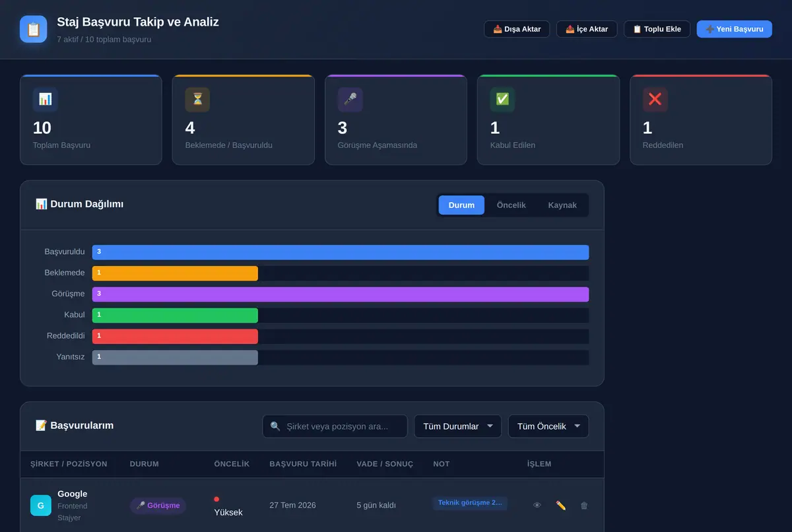Switch chart to the Öncelik tab
792x532 pixels.
(511, 205)
